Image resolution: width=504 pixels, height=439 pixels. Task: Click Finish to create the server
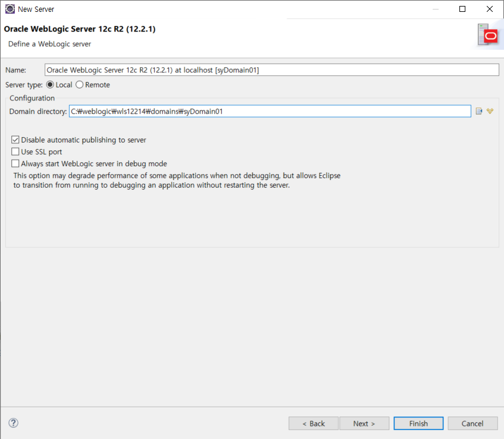tap(418, 424)
